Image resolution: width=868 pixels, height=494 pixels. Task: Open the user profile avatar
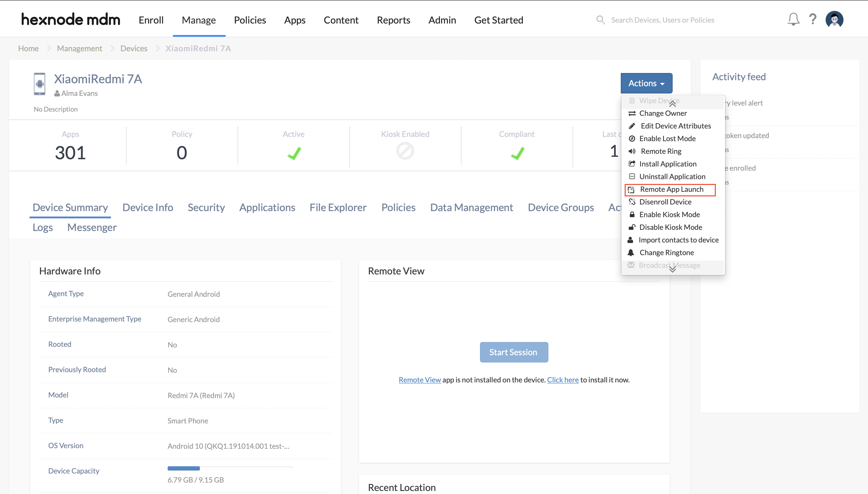pyautogui.click(x=834, y=19)
